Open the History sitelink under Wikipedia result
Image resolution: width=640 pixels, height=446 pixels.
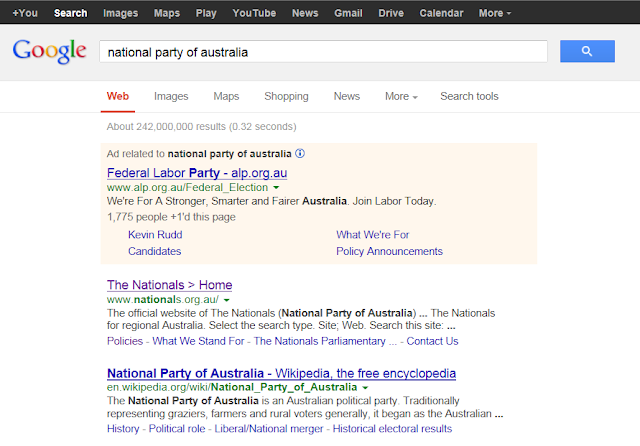click(x=123, y=429)
